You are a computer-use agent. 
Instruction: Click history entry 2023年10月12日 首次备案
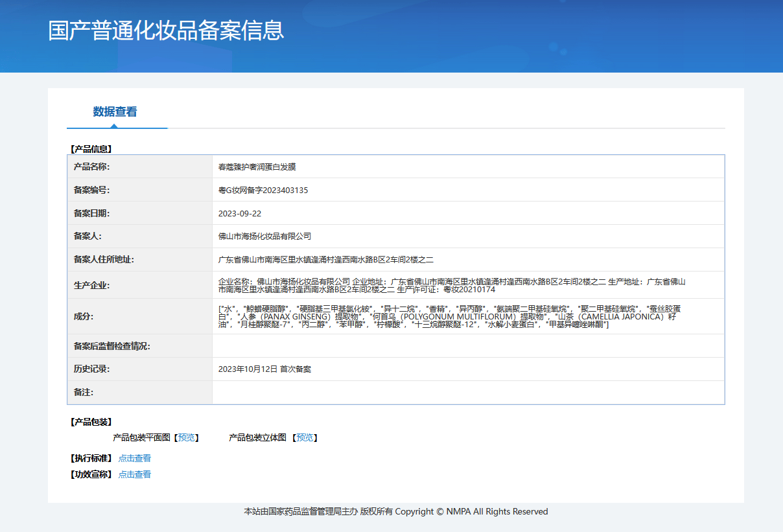264,369
